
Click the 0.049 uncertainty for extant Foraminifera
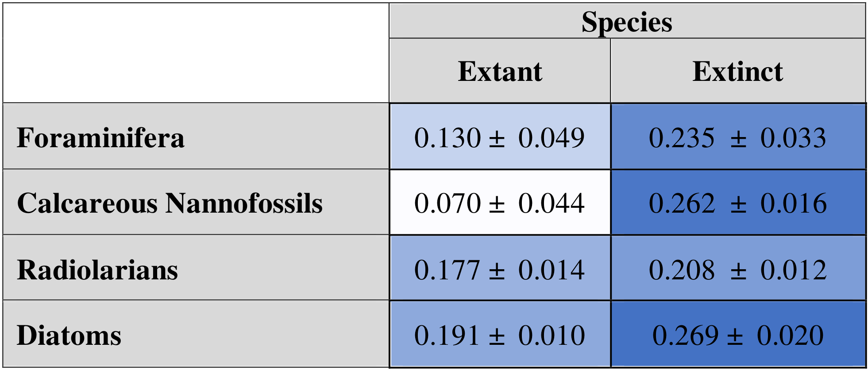(x=552, y=137)
